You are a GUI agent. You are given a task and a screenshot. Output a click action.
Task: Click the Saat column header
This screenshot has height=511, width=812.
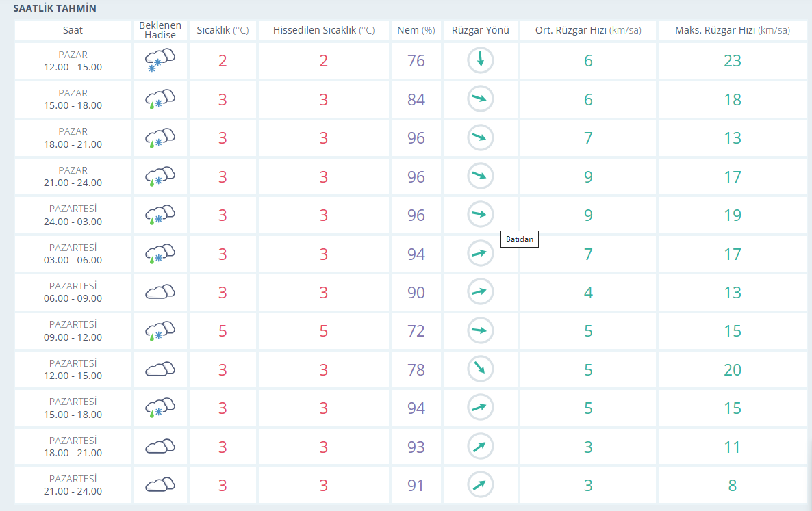point(73,30)
